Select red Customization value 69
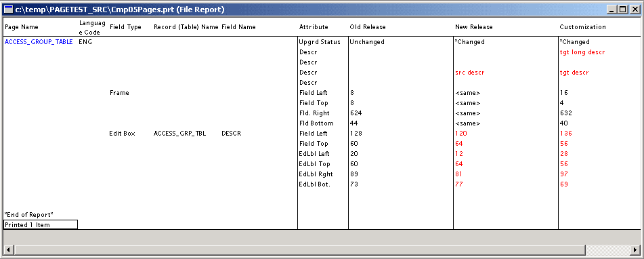Screen dimensions: 644x259 pyautogui.click(x=563, y=184)
